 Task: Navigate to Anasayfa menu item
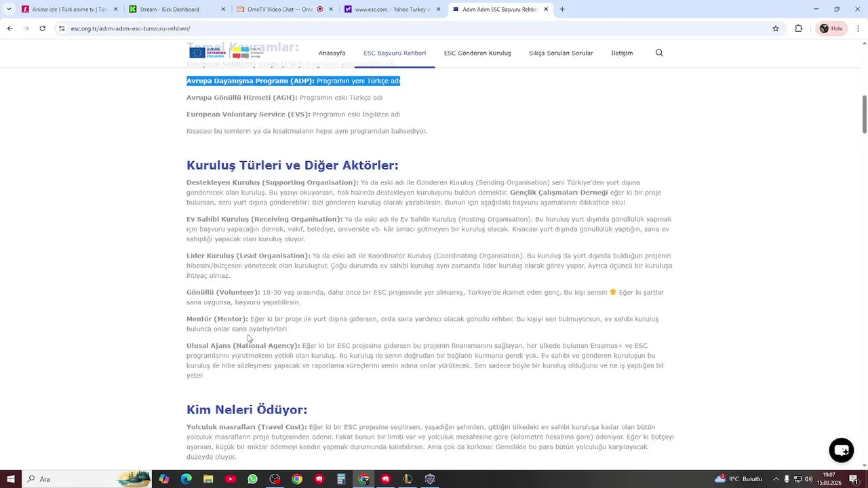coord(332,53)
